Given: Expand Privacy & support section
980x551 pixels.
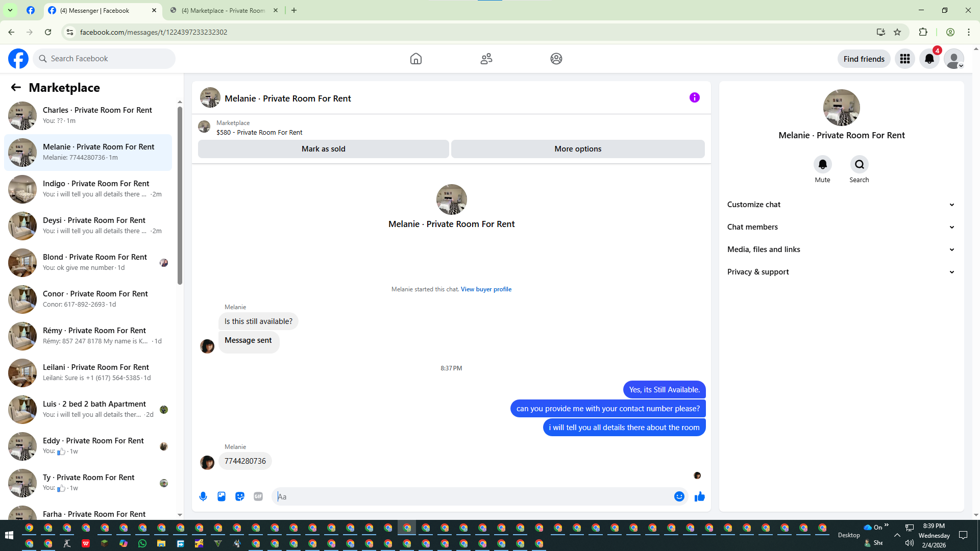Looking at the screenshot, I should (841, 272).
